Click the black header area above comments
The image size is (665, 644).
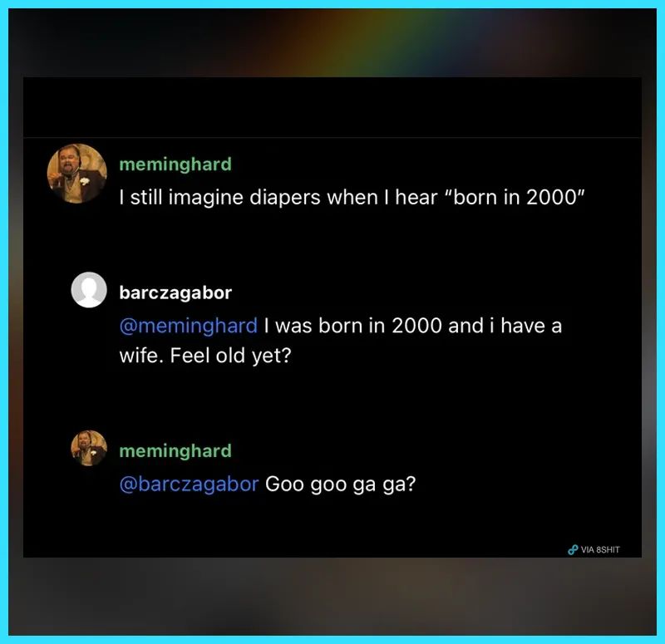[x=332, y=107]
